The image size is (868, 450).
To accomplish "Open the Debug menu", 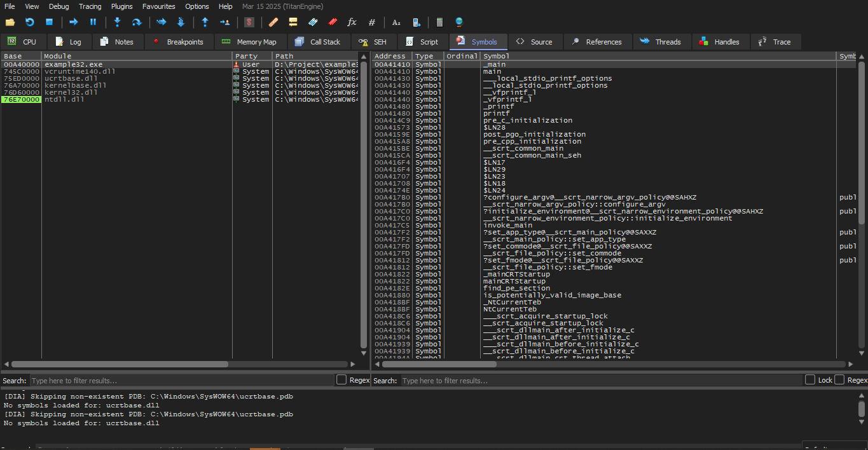I will click(x=59, y=6).
